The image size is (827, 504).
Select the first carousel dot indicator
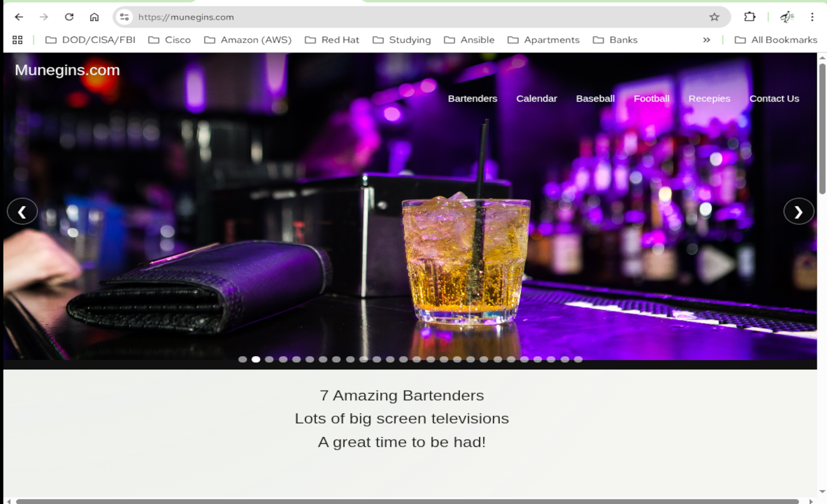click(x=243, y=359)
